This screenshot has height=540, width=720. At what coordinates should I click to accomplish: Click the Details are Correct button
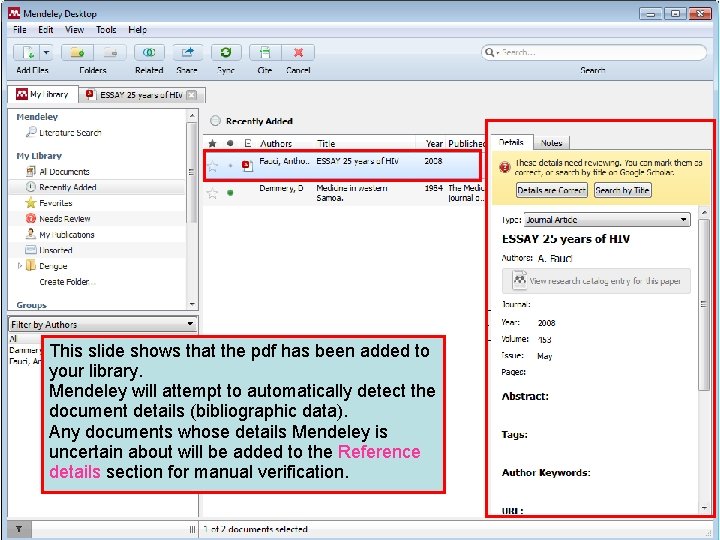(551, 190)
